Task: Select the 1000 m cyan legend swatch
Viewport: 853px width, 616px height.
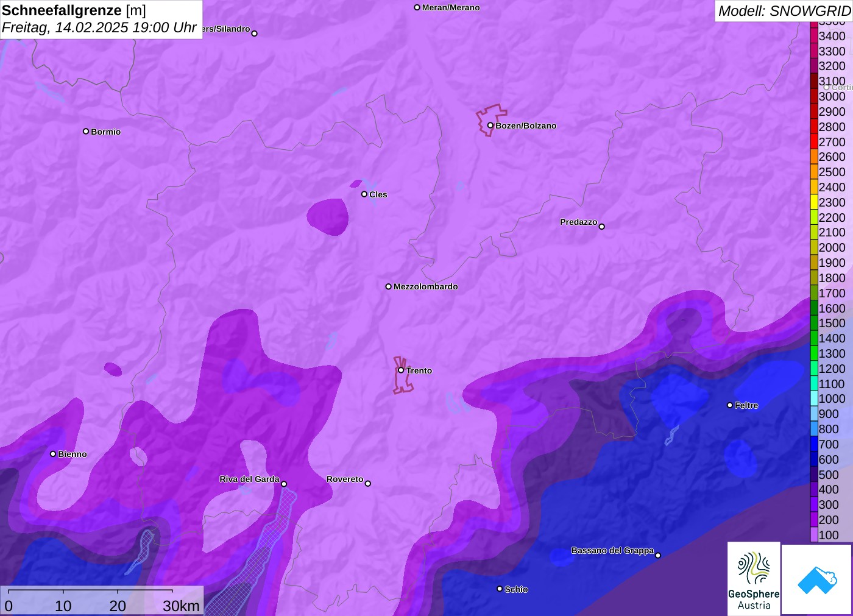Action: [814, 398]
